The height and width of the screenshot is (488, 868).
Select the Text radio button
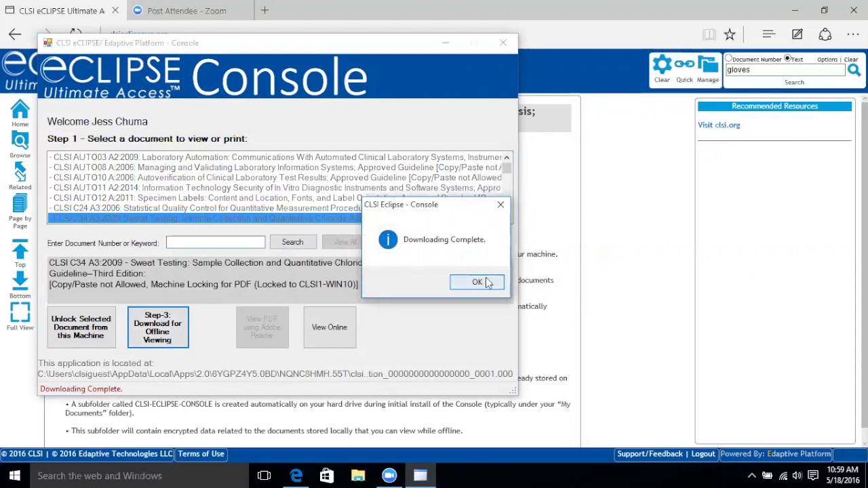click(x=787, y=59)
